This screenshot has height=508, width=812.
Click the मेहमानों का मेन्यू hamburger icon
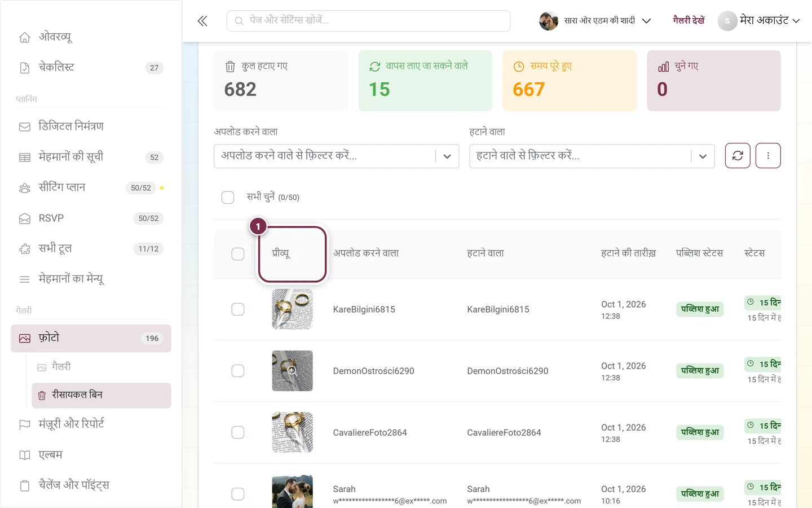pos(25,279)
